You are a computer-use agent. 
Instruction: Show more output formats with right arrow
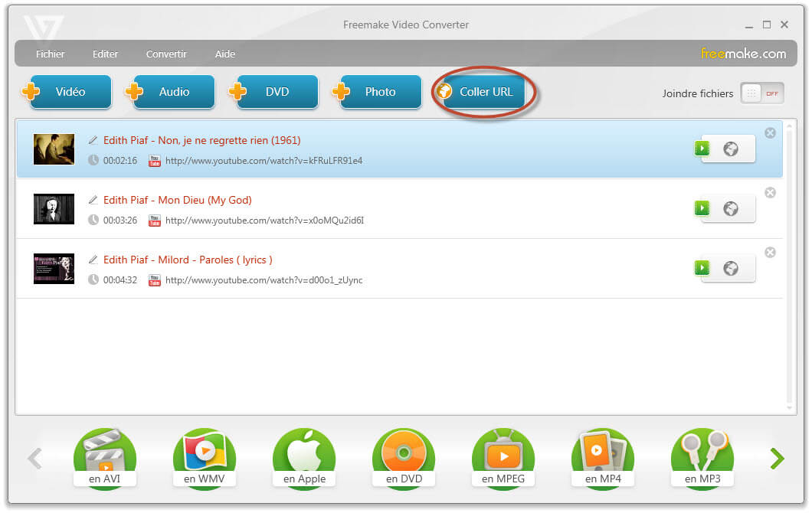click(x=777, y=458)
